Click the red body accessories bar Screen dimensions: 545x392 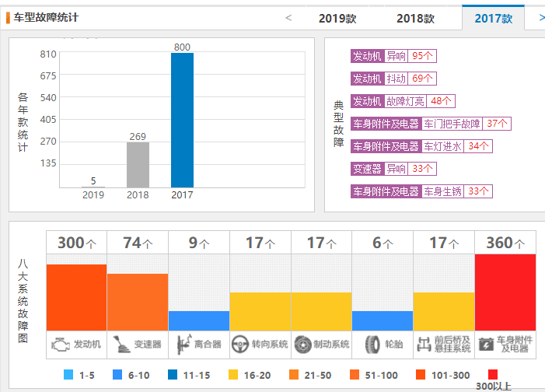click(505, 292)
